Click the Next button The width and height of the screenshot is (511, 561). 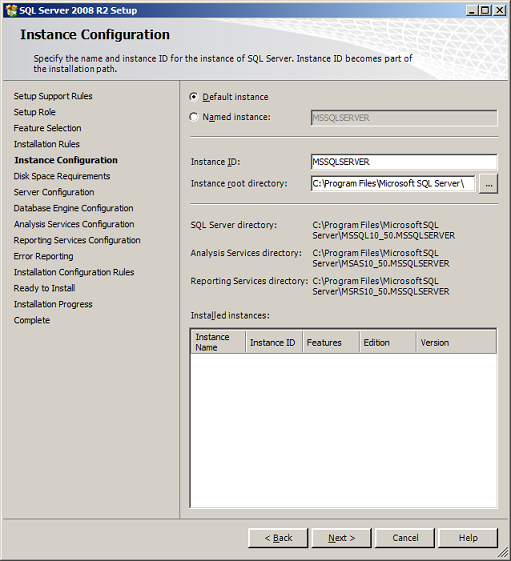click(341, 538)
